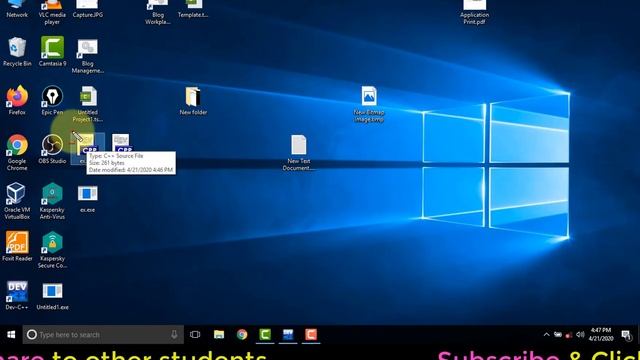
Task: Select the New Bitmap Image.bmp file
Action: [369, 104]
